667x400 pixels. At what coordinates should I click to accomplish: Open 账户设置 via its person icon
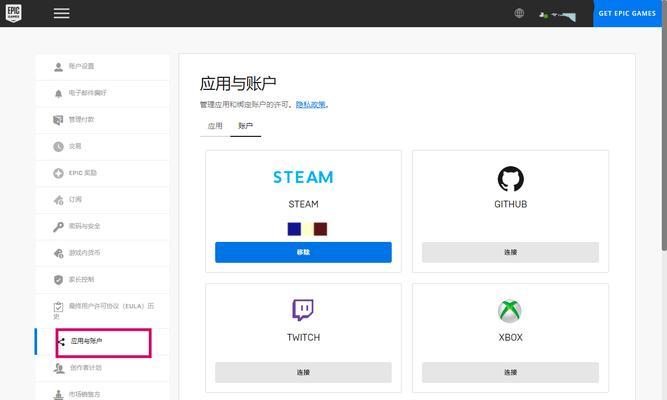coord(58,67)
